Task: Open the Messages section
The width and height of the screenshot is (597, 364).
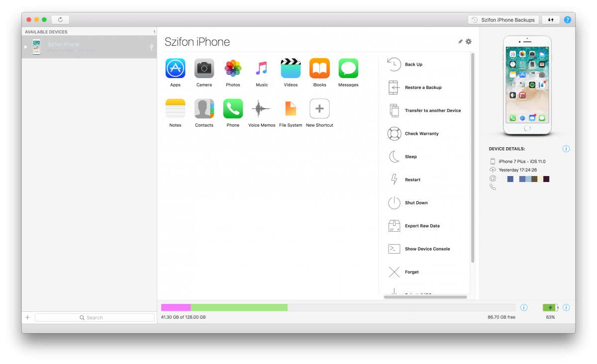Action: (348, 69)
